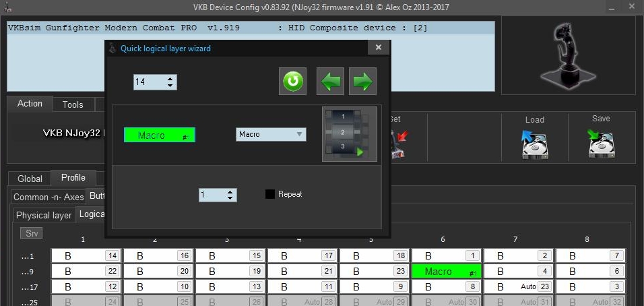Go to next button with right arrow

pos(362,82)
